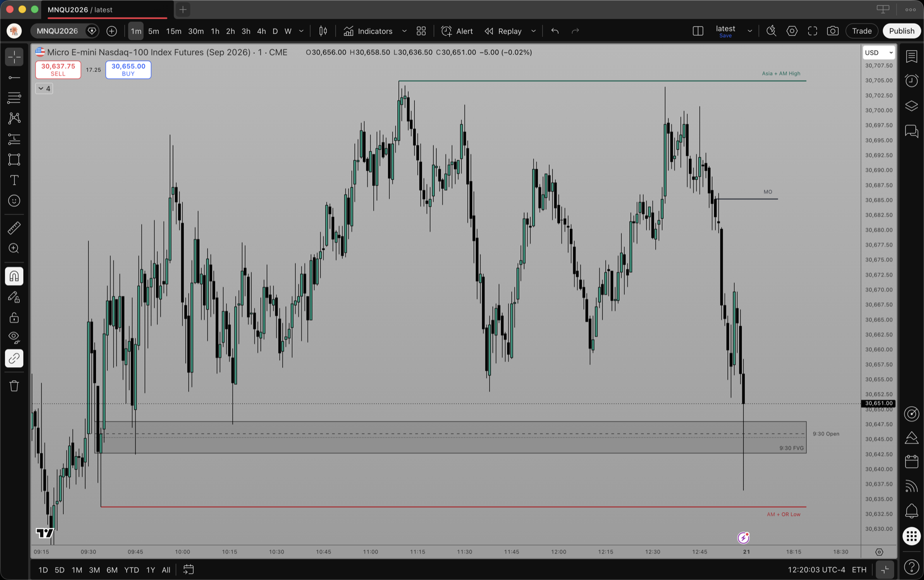The height and width of the screenshot is (580, 924).
Task: Click the BUY 30,655.00 button
Action: (x=128, y=69)
